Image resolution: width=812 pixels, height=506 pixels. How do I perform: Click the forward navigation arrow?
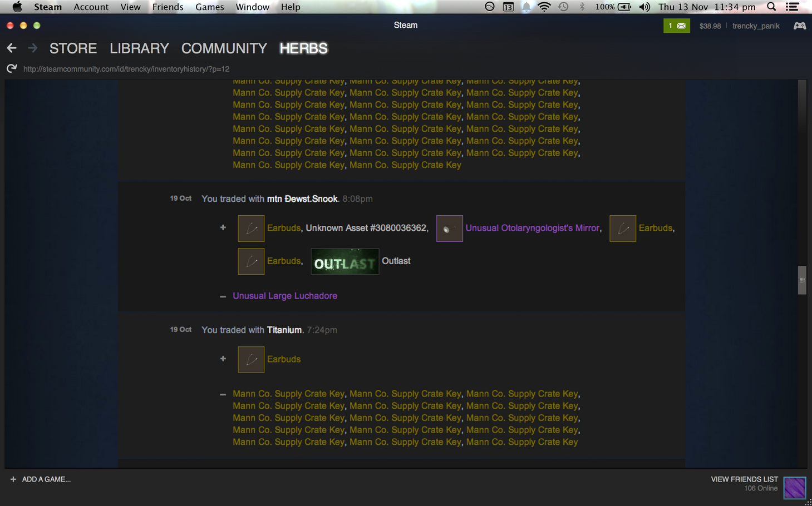coord(33,48)
